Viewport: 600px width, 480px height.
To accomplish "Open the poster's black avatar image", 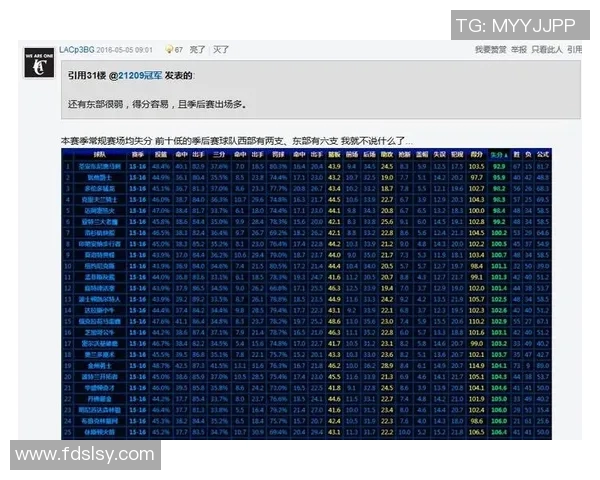I will pos(39,63).
